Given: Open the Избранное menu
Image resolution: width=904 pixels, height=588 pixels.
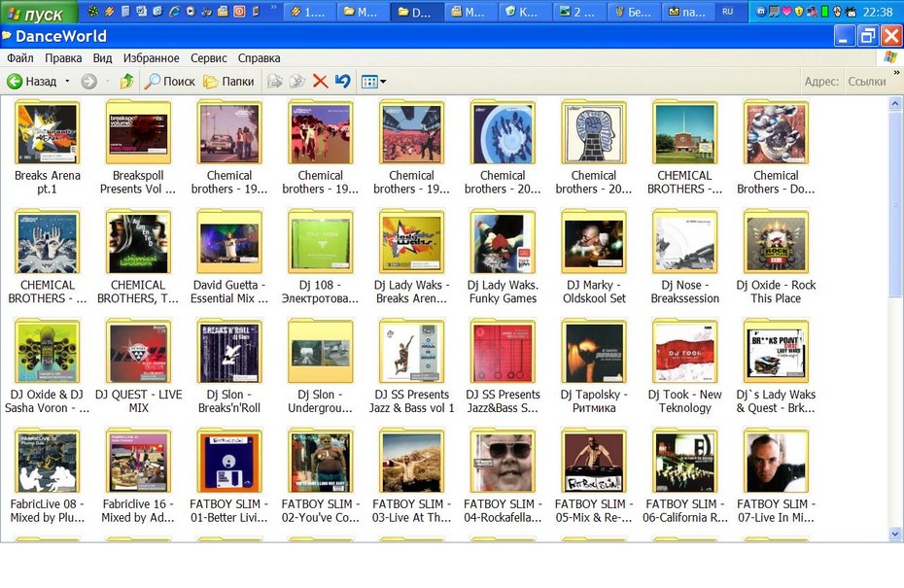Looking at the screenshot, I should 151,58.
